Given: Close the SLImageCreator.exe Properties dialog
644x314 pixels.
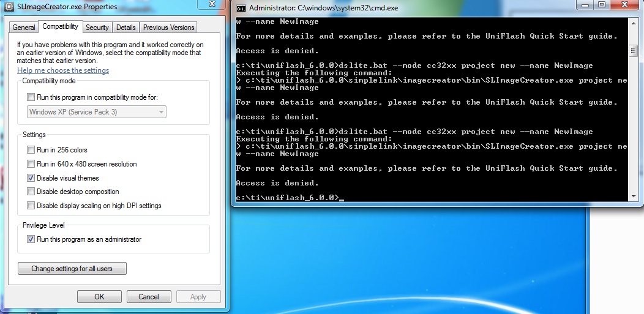Looking at the screenshot, I should pyautogui.click(x=212, y=4).
